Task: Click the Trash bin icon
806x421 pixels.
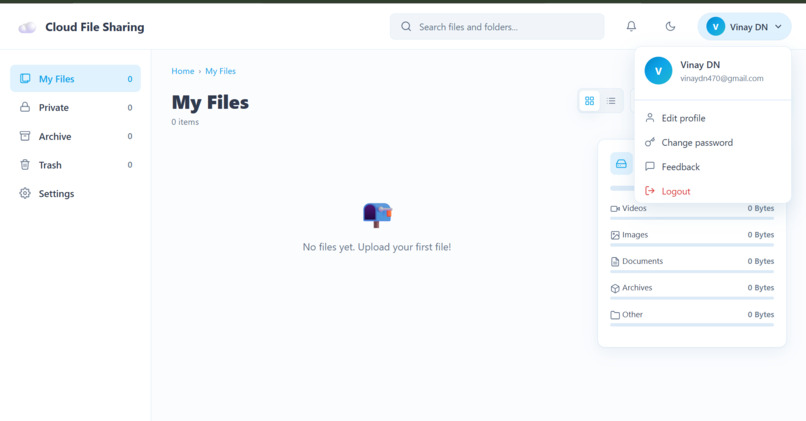Action: pyautogui.click(x=25, y=164)
